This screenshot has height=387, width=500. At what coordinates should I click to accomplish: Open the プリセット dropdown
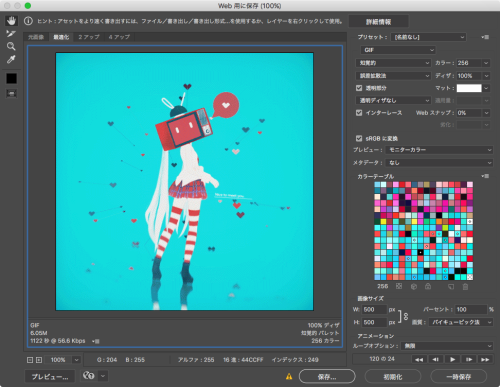point(429,37)
